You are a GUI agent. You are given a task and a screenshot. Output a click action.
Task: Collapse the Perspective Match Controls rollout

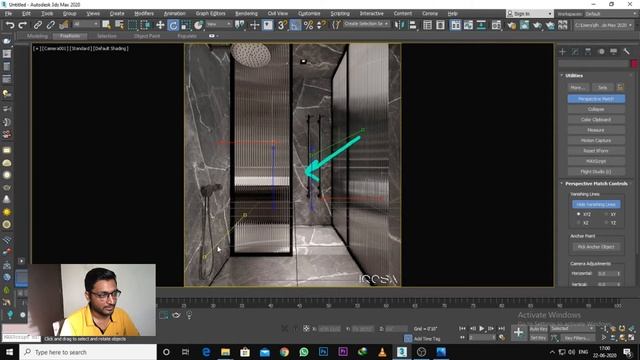pyautogui.click(x=596, y=184)
